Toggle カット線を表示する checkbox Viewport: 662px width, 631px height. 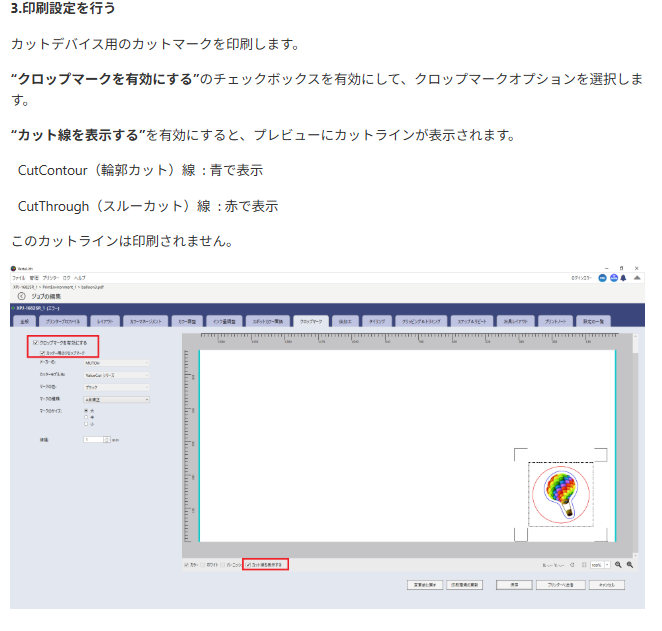249,565
